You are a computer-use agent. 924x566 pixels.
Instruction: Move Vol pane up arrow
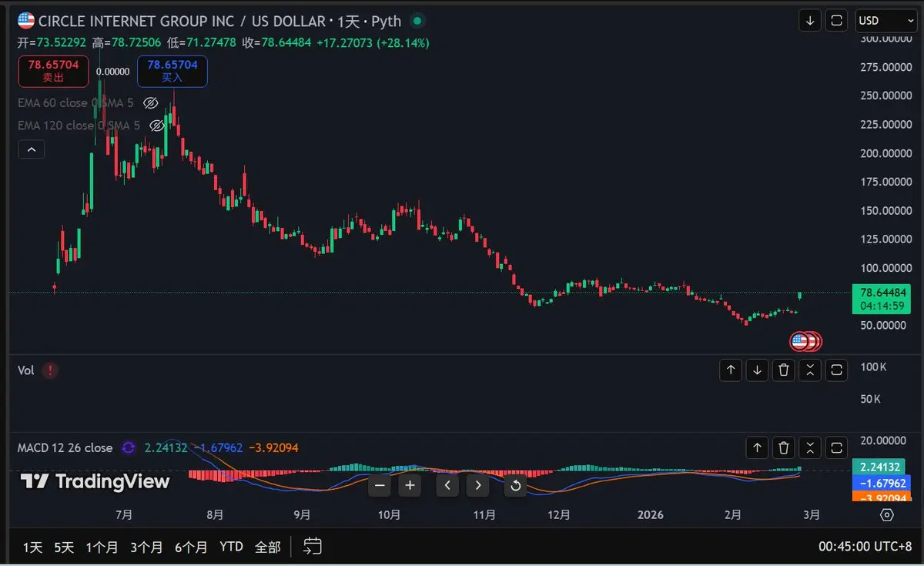[x=731, y=370]
